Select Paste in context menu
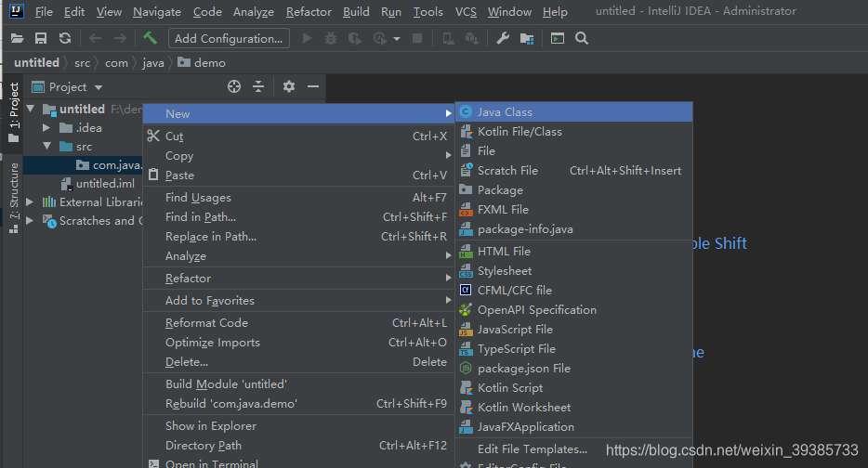Viewport: 868px width, 468px height. pos(298,175)
